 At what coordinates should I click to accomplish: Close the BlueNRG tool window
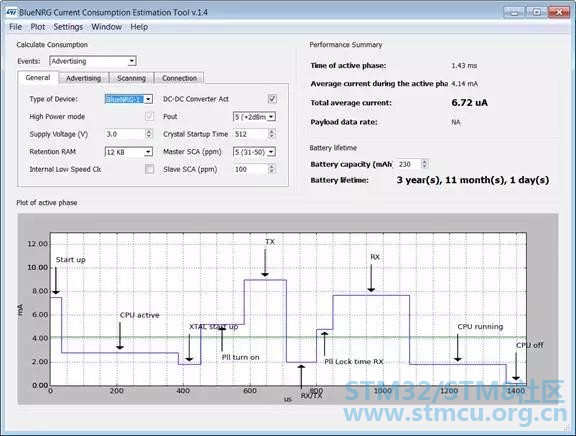[559, 12]
